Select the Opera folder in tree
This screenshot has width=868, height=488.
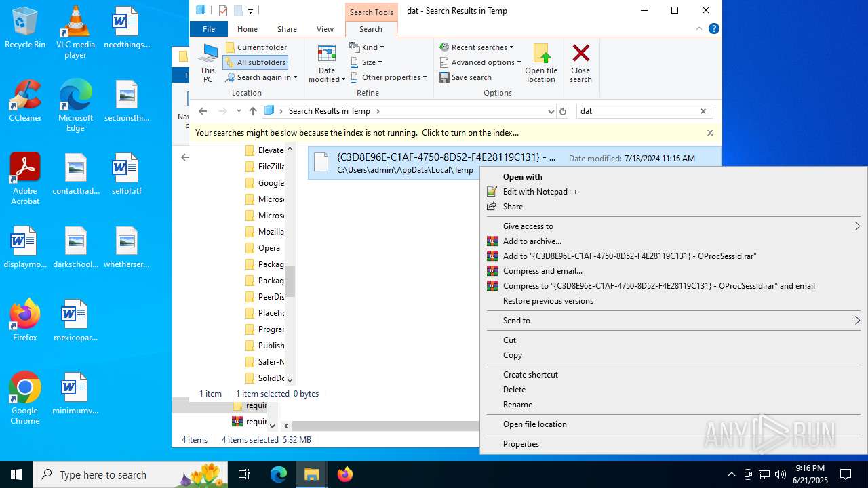point(262,248)
